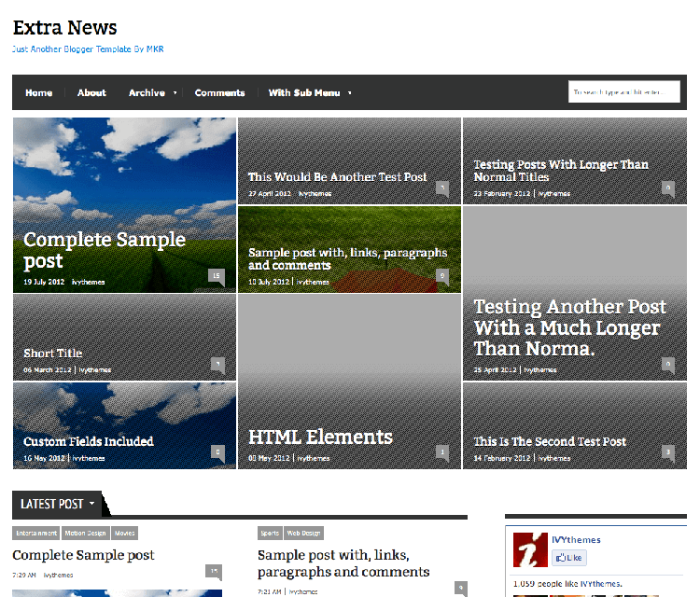
Task: Click comment bubble on Testing Another Post tile
Action: coord(668,366)
